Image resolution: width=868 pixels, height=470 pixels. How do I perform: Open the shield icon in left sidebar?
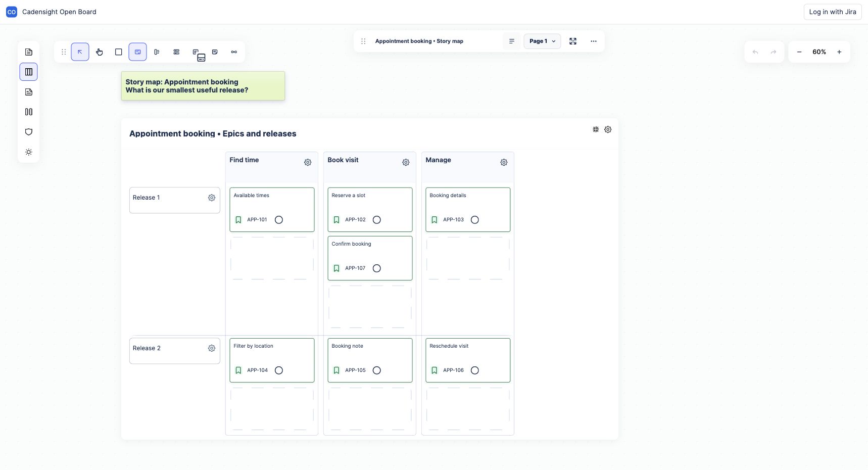tap(29, 132)
